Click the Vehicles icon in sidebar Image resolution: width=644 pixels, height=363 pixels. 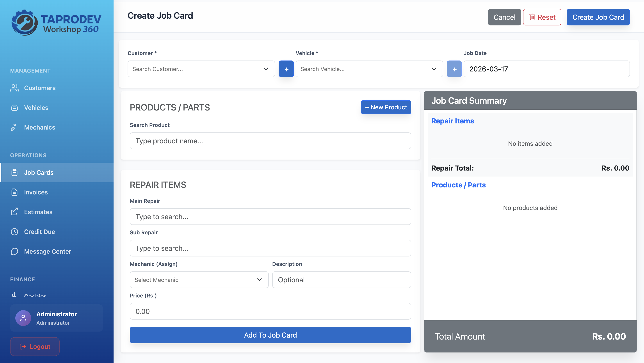click(14, 107)
